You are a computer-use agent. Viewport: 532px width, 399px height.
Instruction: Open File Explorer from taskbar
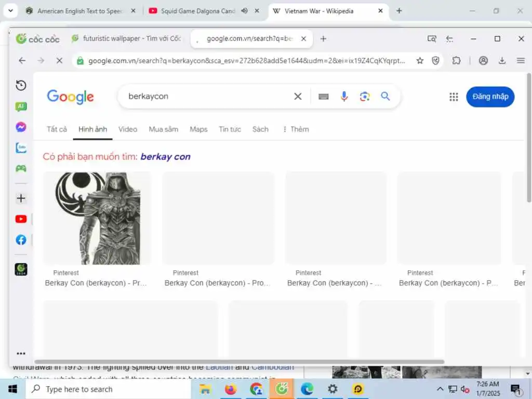[x=205, y=389]
